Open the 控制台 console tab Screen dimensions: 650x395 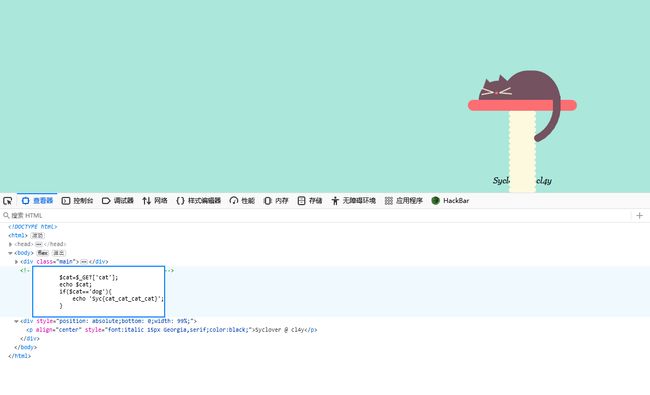[78, 201]
